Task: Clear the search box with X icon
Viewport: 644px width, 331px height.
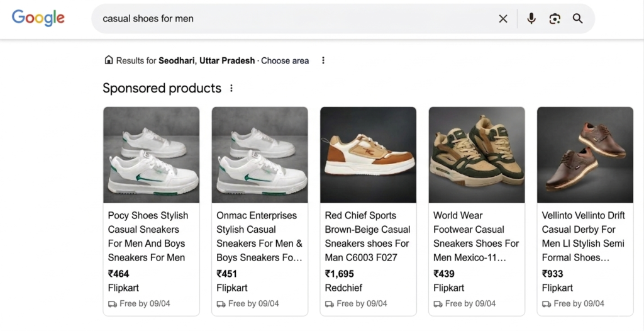Action: coord(503,18)
